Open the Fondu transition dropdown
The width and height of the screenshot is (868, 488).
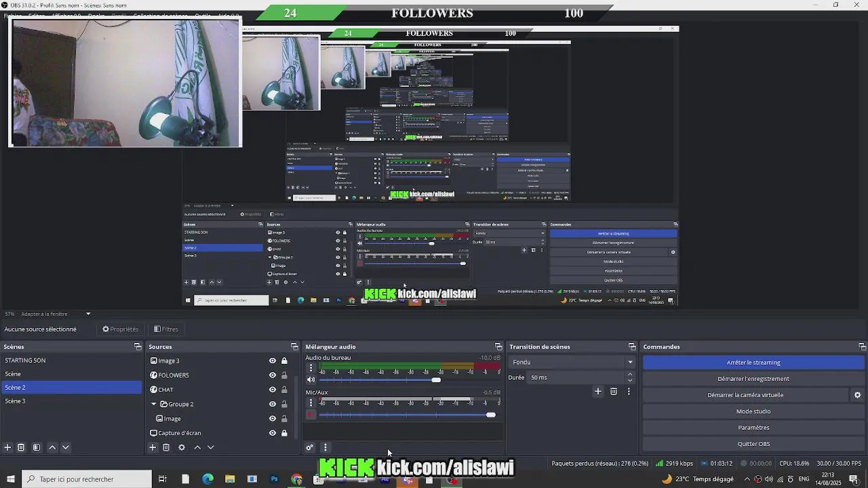point(573,362)
